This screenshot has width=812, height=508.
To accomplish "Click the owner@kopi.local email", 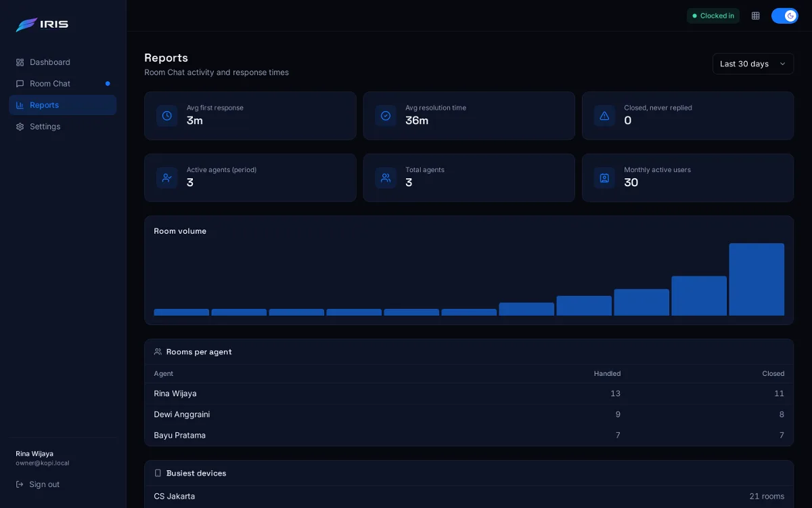I will [x=43, y=463].
